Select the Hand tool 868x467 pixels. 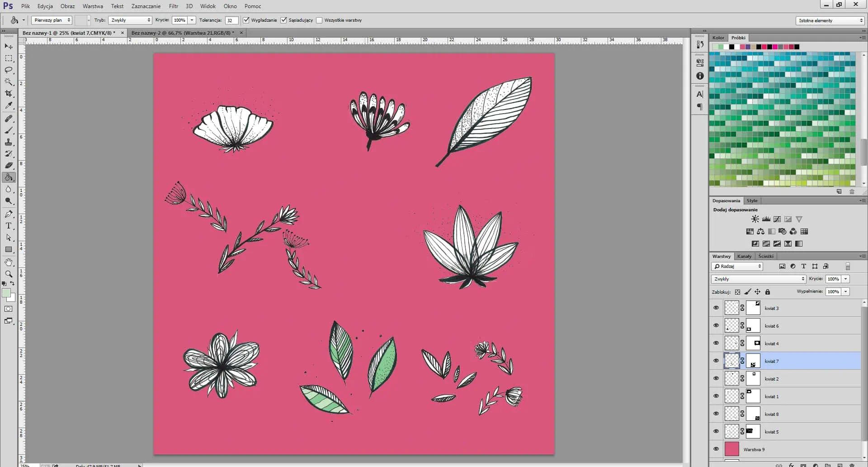point(9,262)
